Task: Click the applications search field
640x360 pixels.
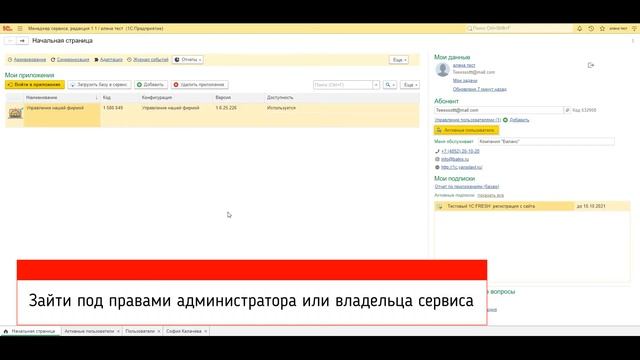Action: 342,85
